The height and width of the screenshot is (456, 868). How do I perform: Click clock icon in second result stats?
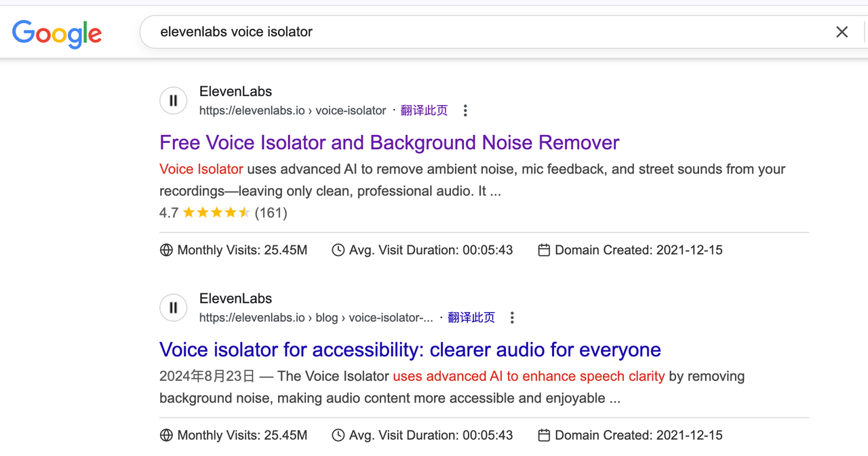(338, 435)
